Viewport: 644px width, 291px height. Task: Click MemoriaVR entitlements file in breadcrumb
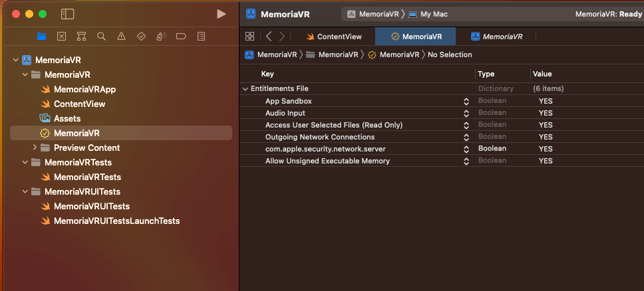point(393,54)
